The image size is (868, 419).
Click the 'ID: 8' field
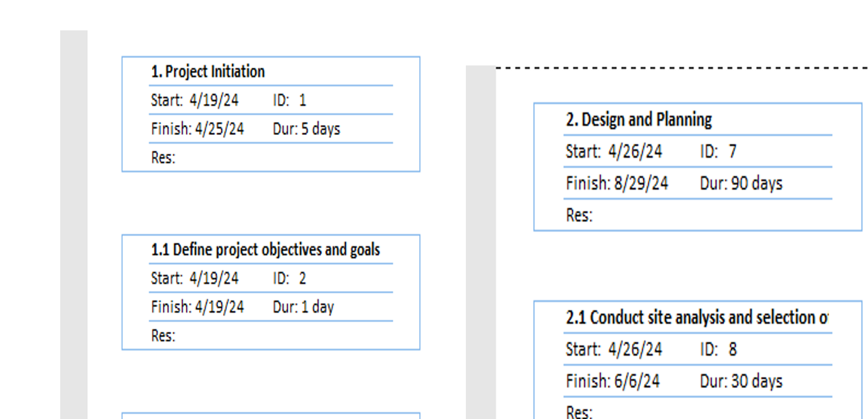(718, 350)
